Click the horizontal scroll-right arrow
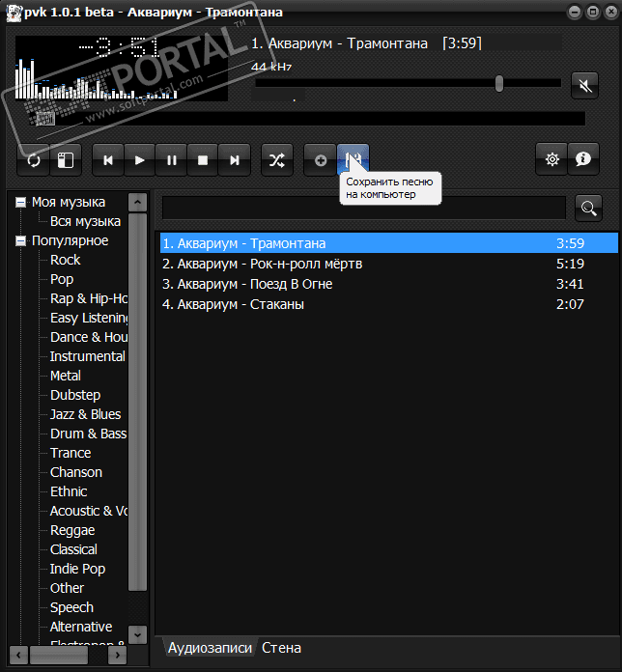 [x=118, y=655]
